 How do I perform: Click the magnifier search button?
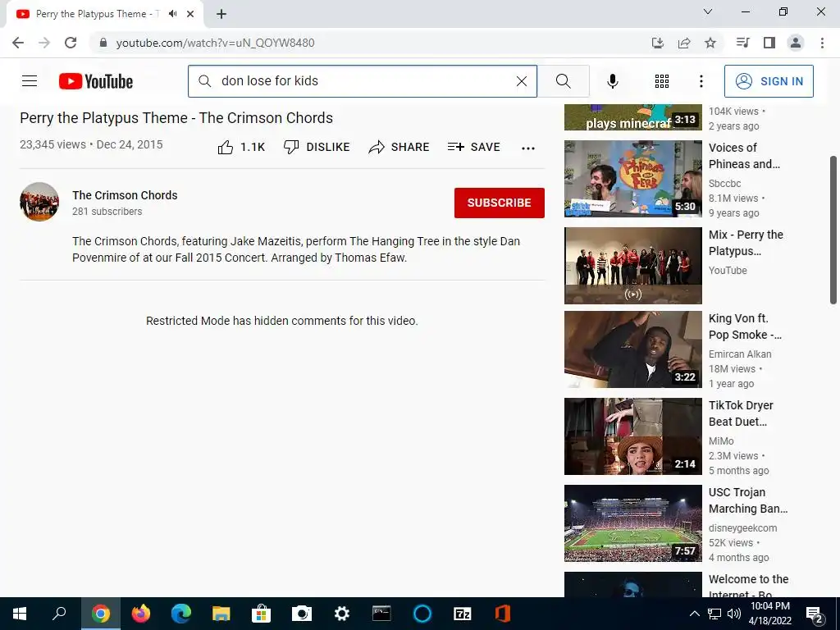coord(563,81)
